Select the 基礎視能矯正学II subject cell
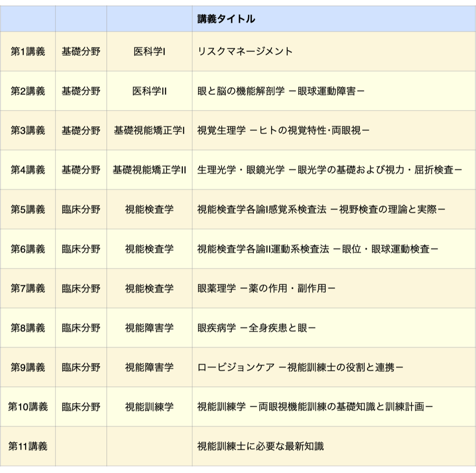 pos(149,170)
